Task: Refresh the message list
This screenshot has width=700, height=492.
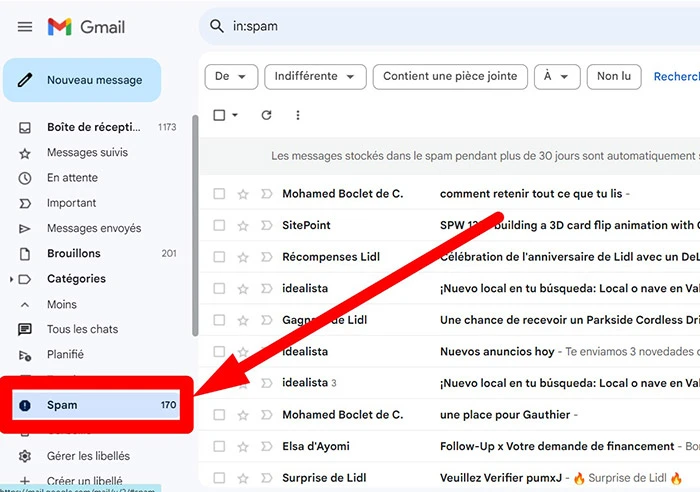Action: click(x=267, y=115)
